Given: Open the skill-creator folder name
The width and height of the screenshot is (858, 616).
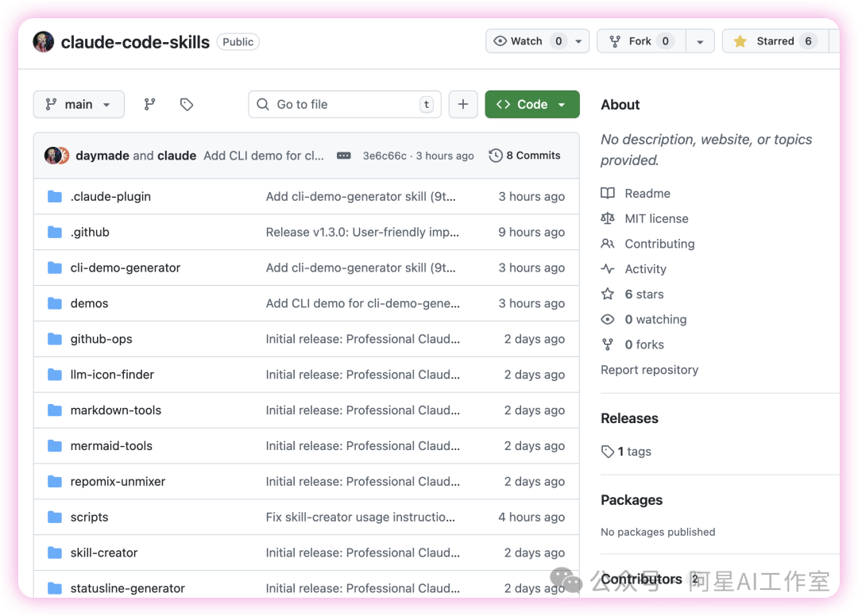Looking at the screenshot, I should [x=104, y=552].
